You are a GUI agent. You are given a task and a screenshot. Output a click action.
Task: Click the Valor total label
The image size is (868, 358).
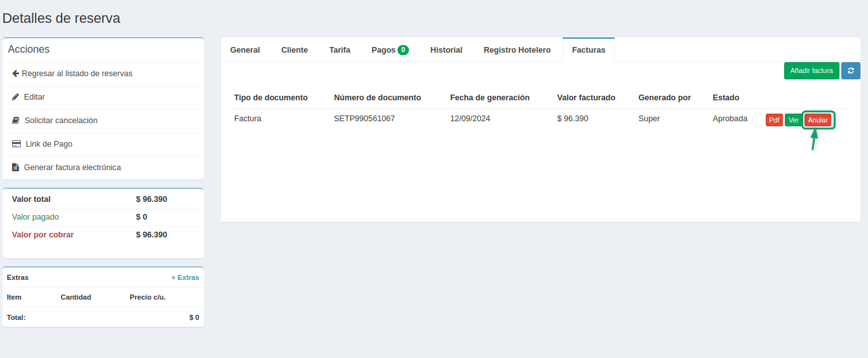pyautogui.click(x=31, y=199)
